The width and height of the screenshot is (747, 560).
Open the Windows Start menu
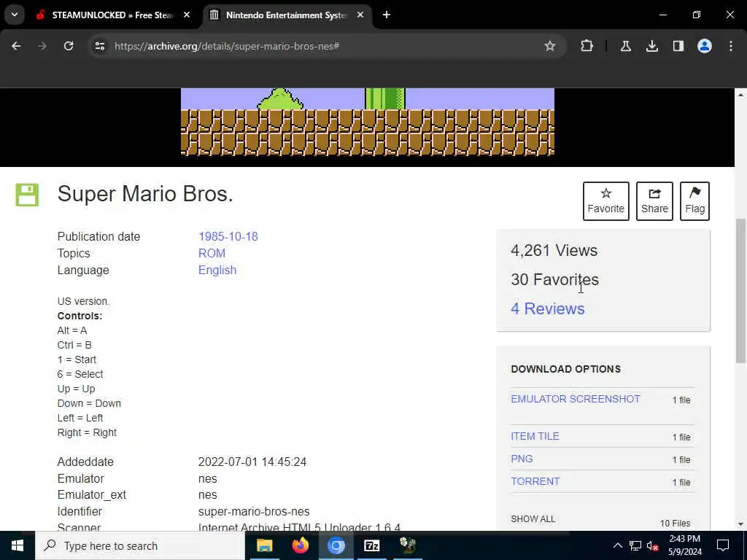(x=18, y=545)
